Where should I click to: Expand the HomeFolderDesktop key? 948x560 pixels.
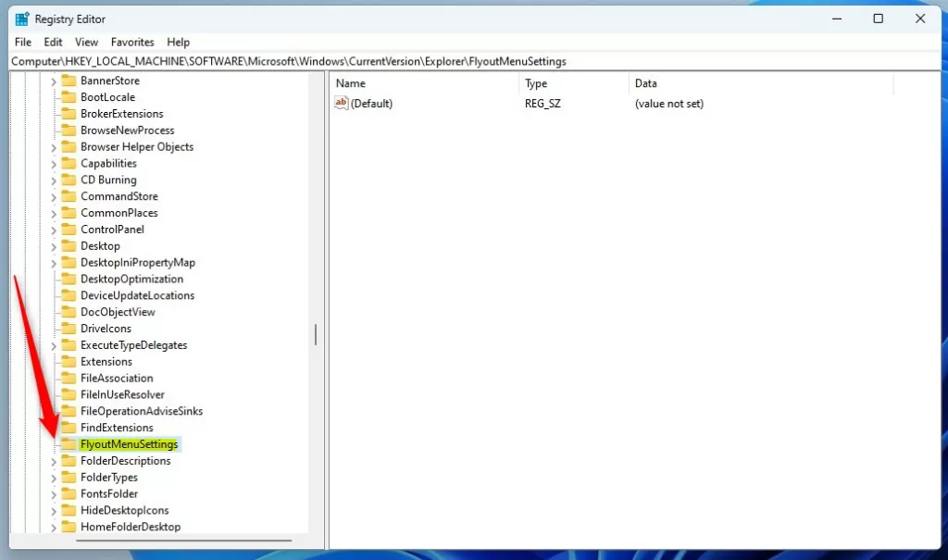coord(53,528)
